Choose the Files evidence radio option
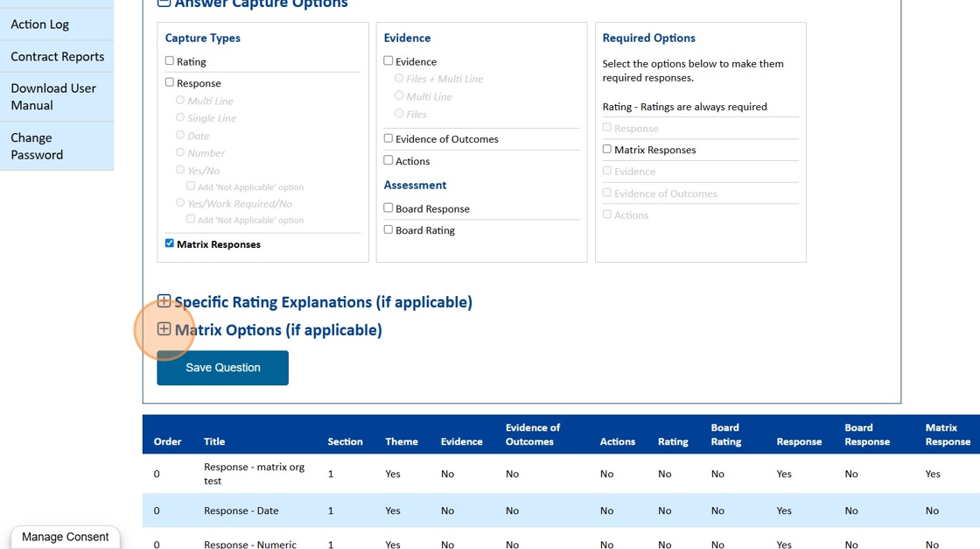The height and width of the screenshot is (549, 980). coord(399,113)
